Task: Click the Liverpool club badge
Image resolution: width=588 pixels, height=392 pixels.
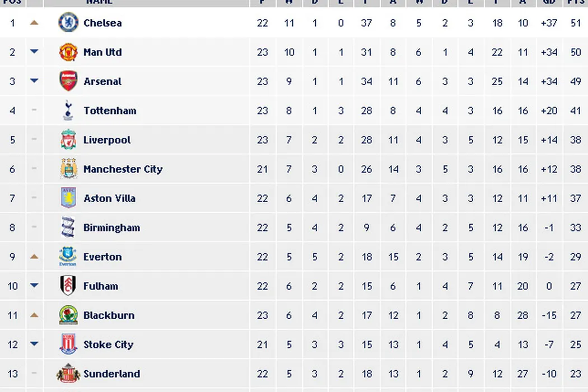Action: coord(68,140)
